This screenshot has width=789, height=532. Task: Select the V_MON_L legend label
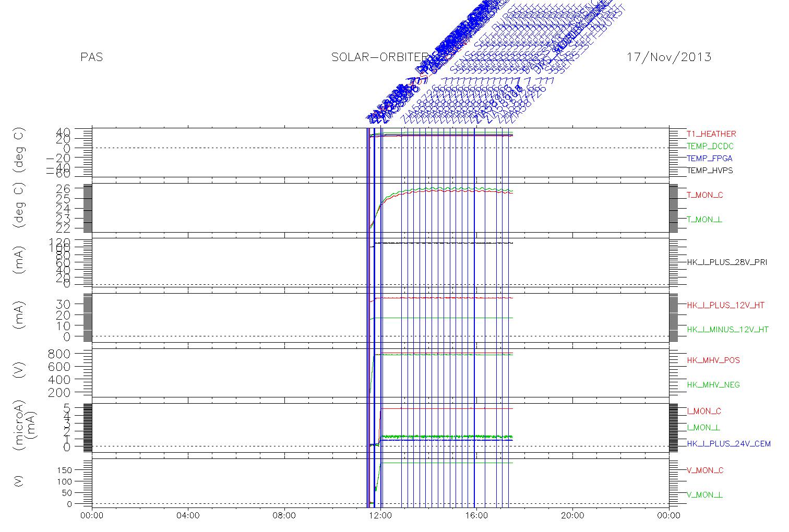point(704,495)
